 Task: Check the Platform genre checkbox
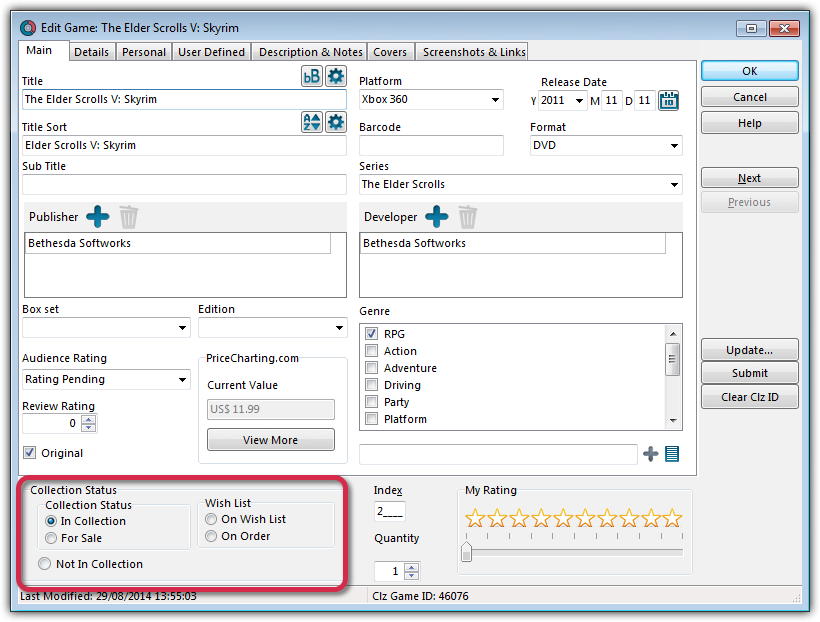(371, 419)
